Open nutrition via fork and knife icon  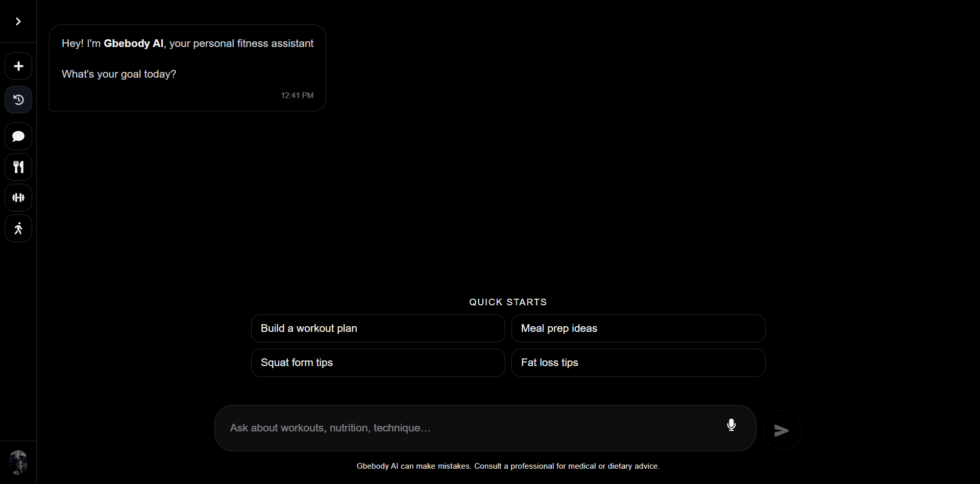18,167
